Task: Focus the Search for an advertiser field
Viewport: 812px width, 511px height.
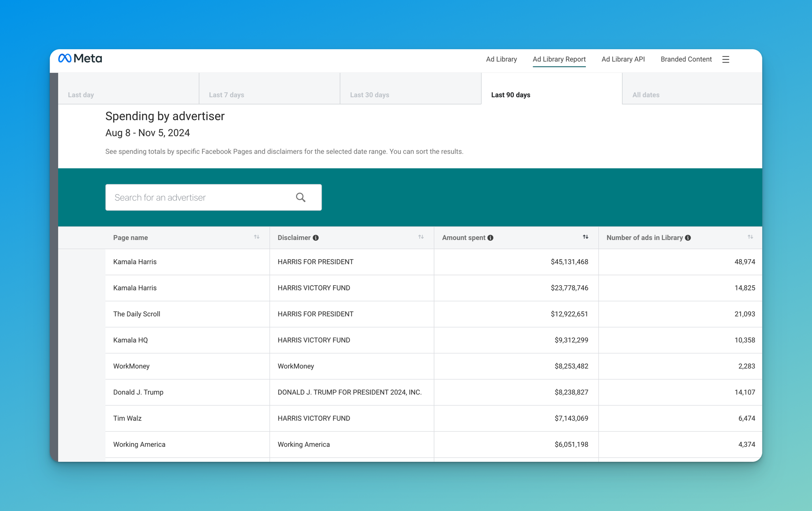Action: pos(199,197)
